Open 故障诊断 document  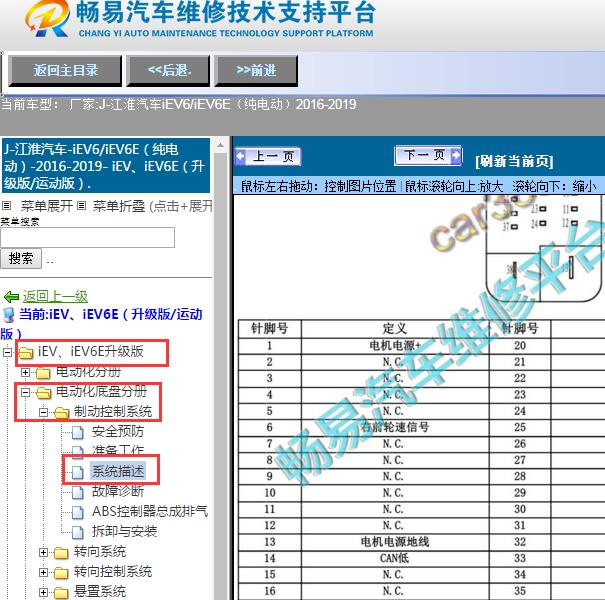click(x=118, y=491)
